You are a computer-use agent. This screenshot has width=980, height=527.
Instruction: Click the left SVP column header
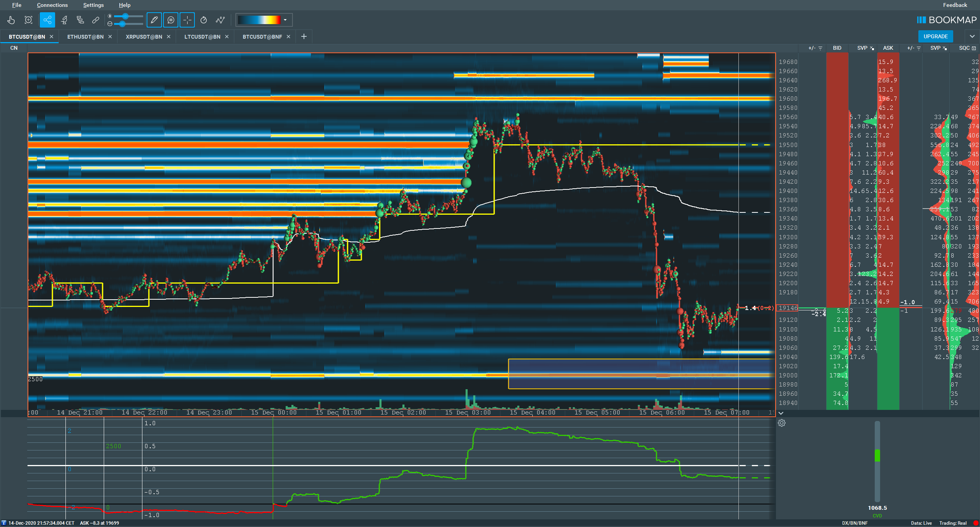[862, 48]
